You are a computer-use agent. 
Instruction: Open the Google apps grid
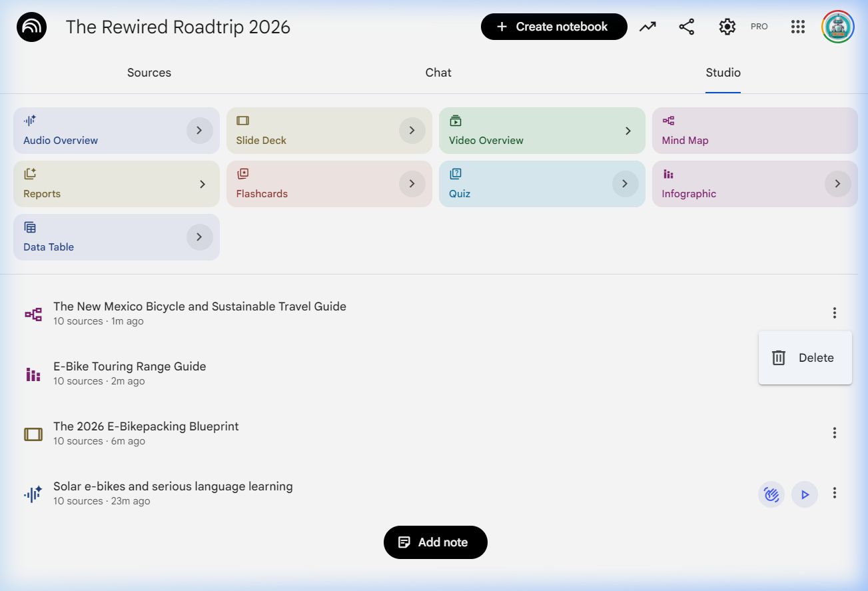point(798,27)
